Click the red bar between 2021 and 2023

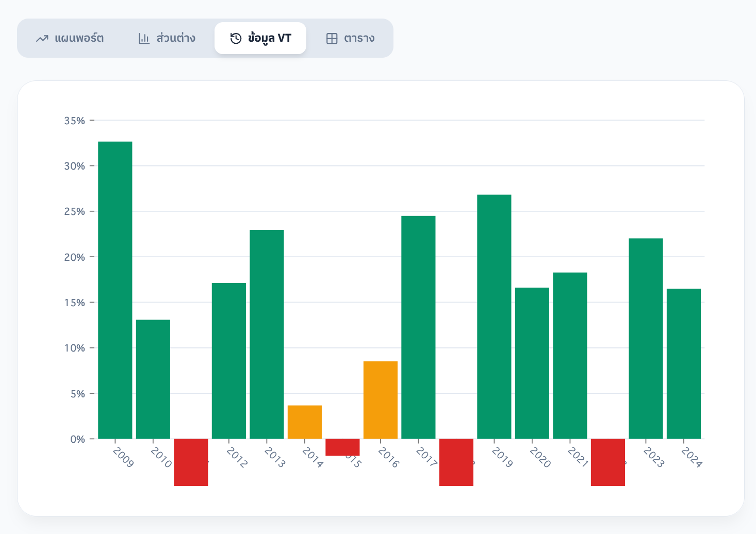[x=608, y=462]
